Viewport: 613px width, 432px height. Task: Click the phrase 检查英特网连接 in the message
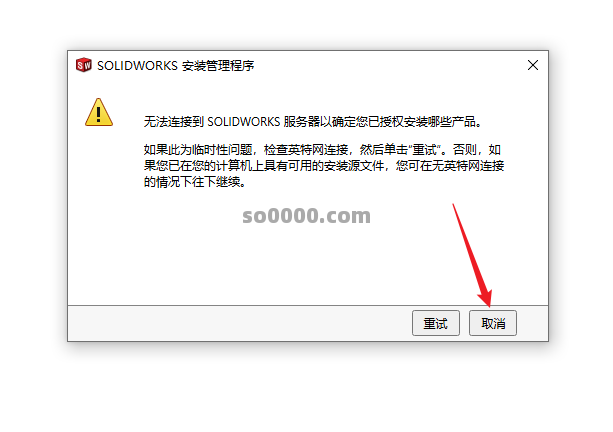(306, 150)
